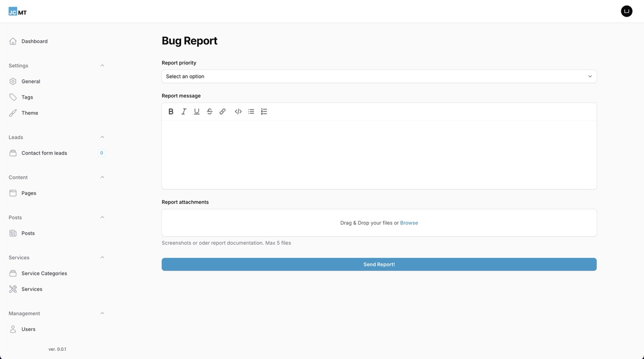Open the Dashboard menu item
This screenshot has width=644, height=359.
[34, 41]
